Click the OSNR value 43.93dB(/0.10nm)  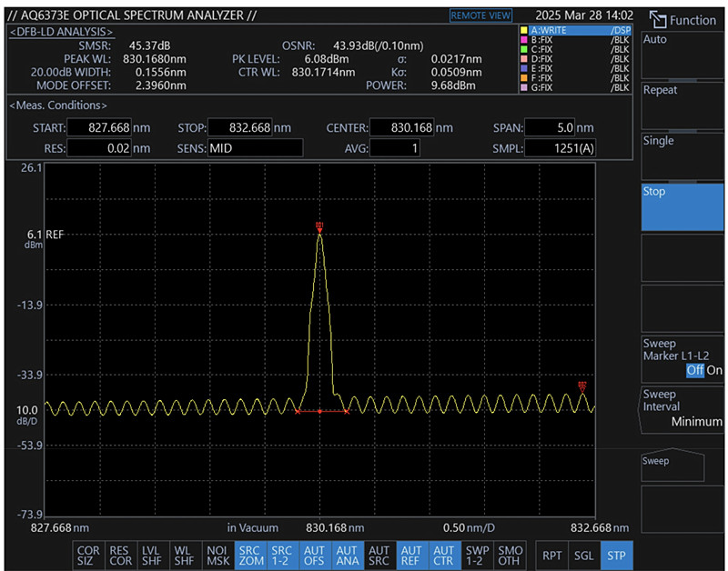(379, 46)
